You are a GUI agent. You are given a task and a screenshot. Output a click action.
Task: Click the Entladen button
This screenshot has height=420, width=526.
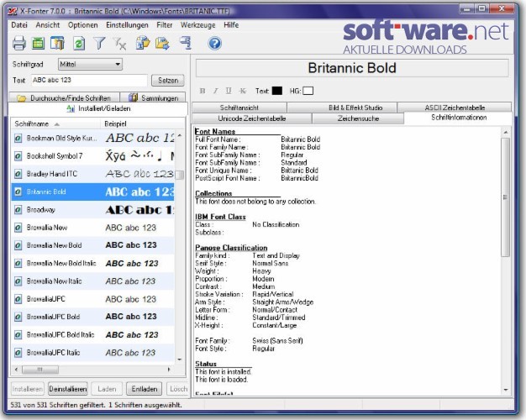(145, 389)
